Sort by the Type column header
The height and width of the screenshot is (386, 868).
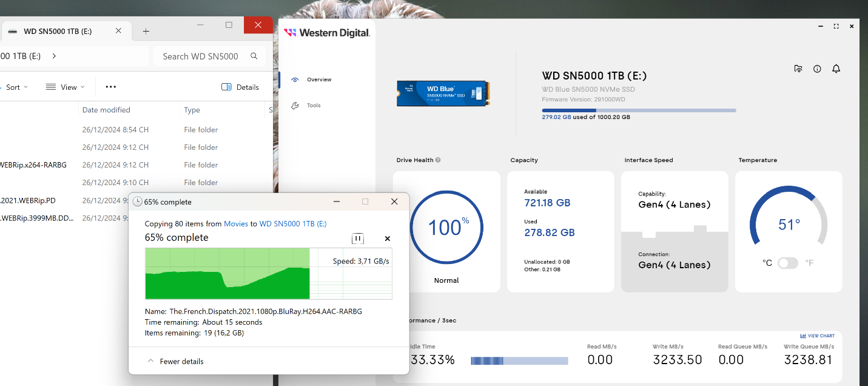pyautogui.click(x=192, y=110)
